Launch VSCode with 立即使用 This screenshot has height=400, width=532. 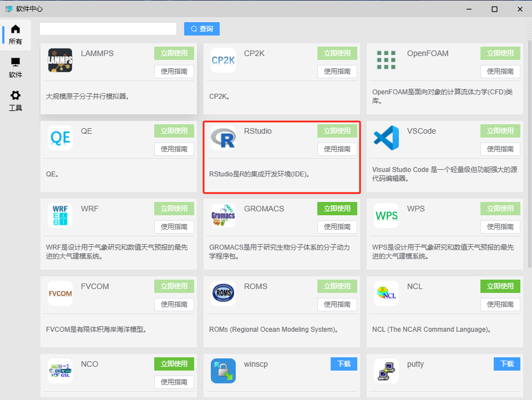pyautogui.click(x=500, y=131)
